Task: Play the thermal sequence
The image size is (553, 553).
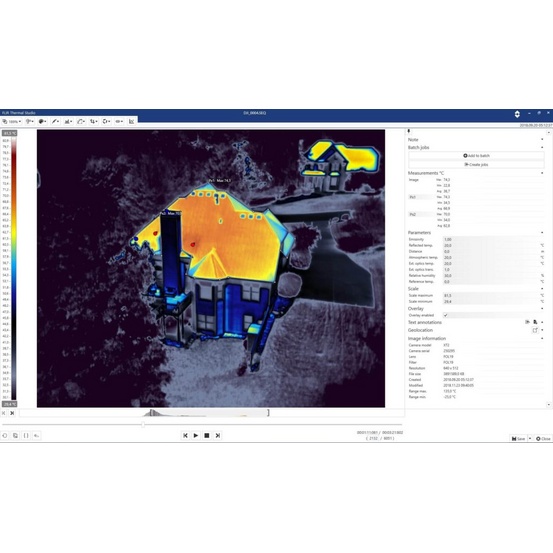Action: [x=196, y=436]
